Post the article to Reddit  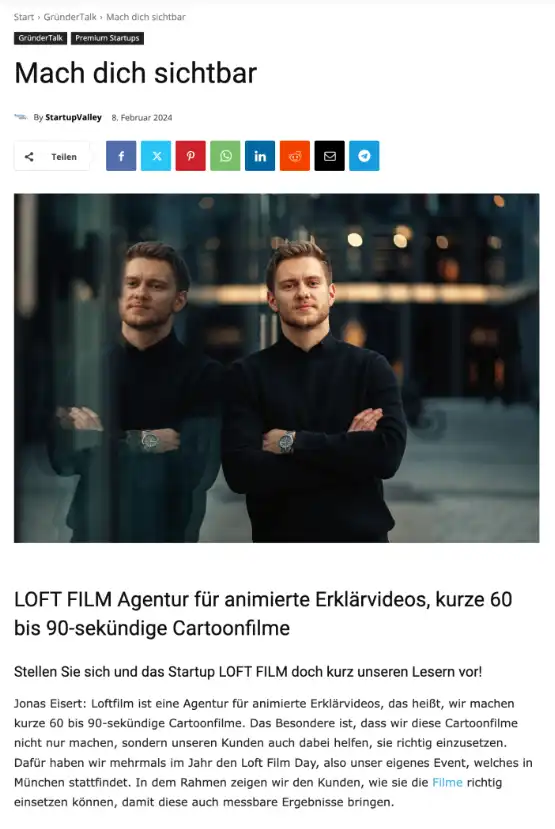tap(295, 156)
